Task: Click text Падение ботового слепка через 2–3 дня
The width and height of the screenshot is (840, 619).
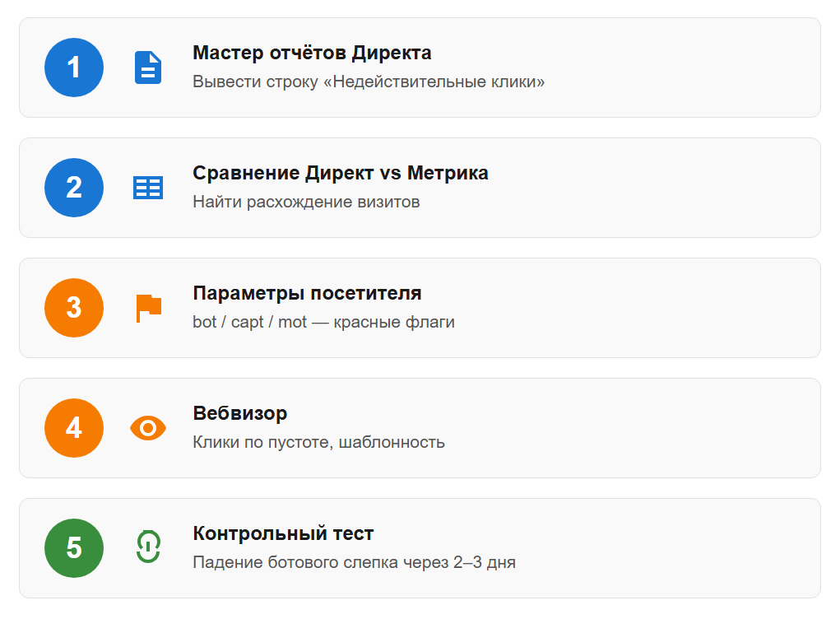Action: point(354,562)
